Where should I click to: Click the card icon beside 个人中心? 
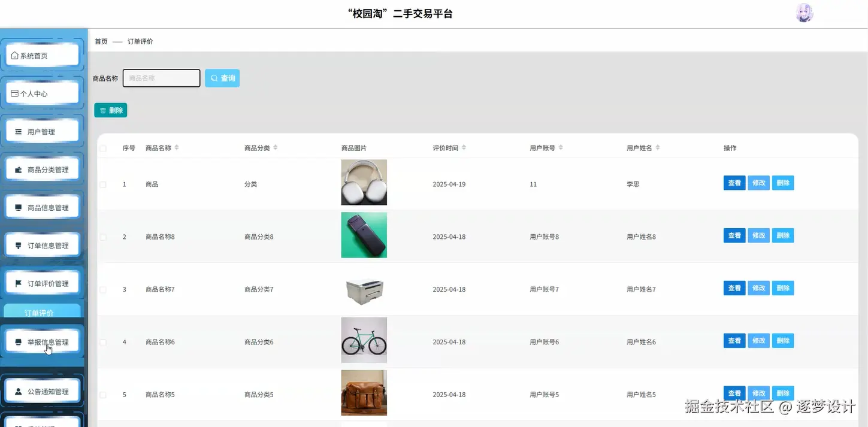[x=15, y=93]
